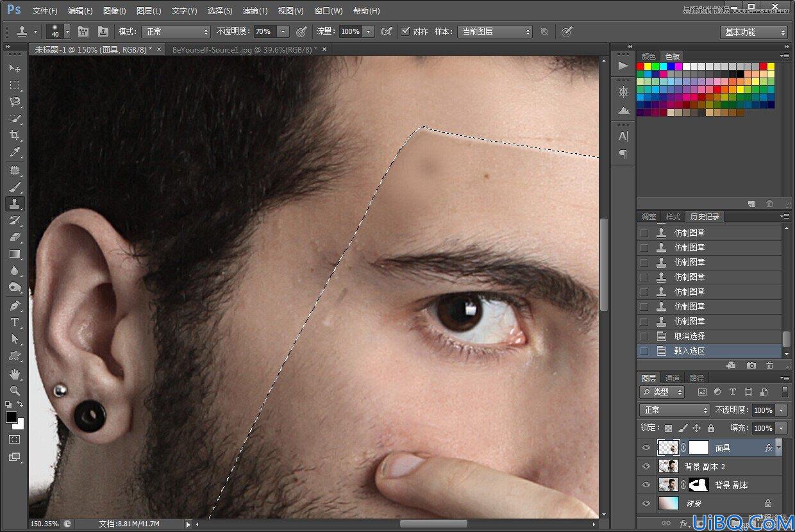Screen dimensions: 795x532
Task: Pick the red swatch in 色板 panel
Action: [640, 66]
